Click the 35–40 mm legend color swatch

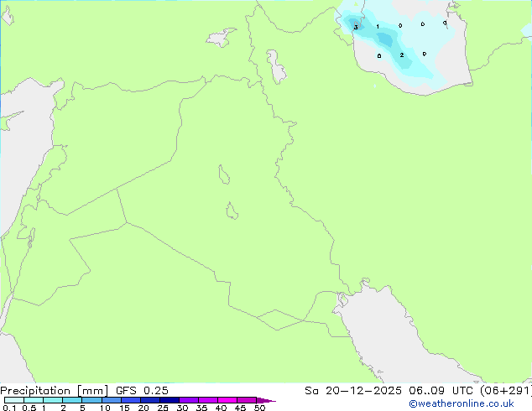[x=208, y=400]
